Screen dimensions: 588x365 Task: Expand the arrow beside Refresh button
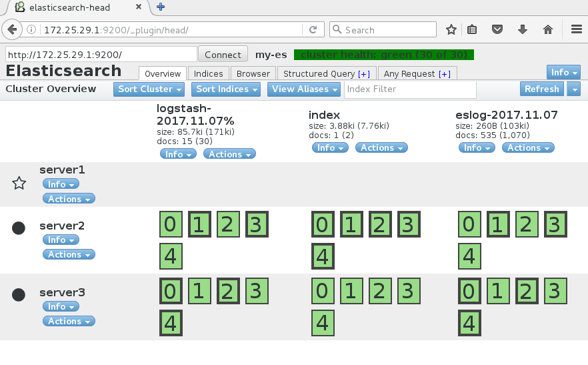click(574, 89)
